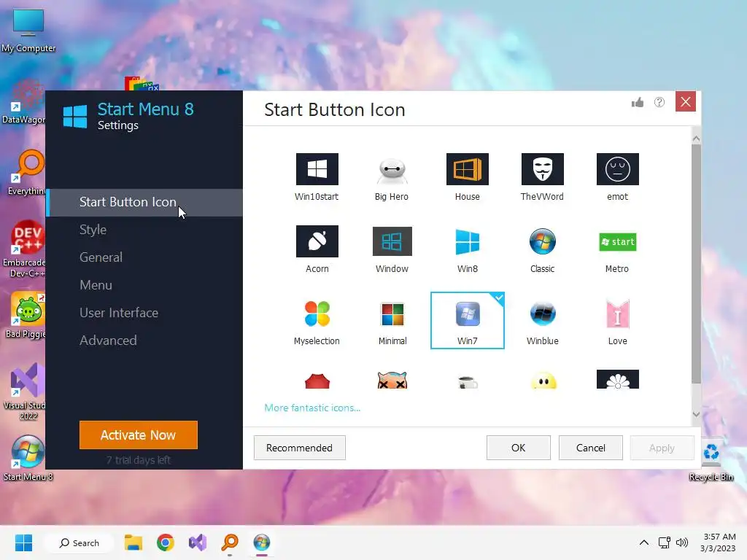Open the network tray icon
This screenshot has height=560, width=747.
click(664, 542)
